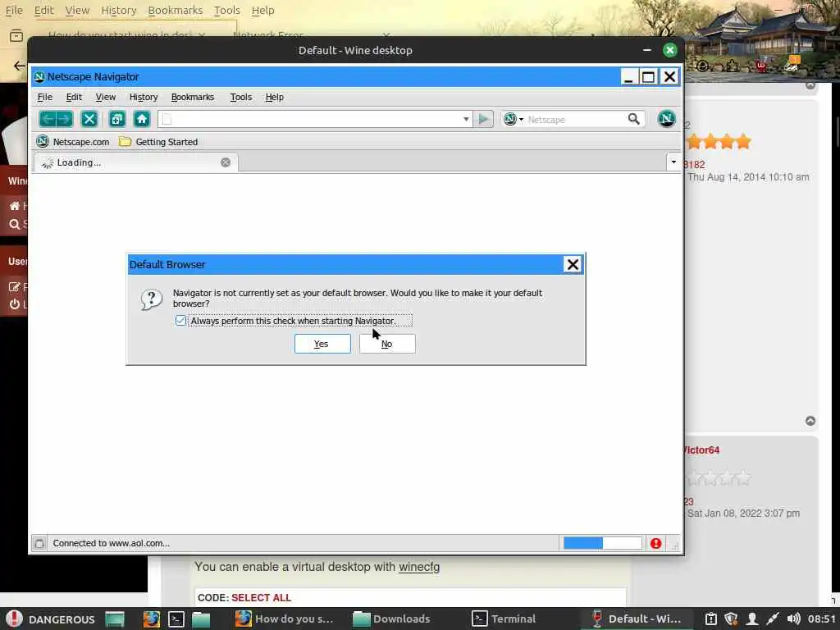840x630 pixels.
Task: Click the network connection tray icon
Action: [773, 619]
